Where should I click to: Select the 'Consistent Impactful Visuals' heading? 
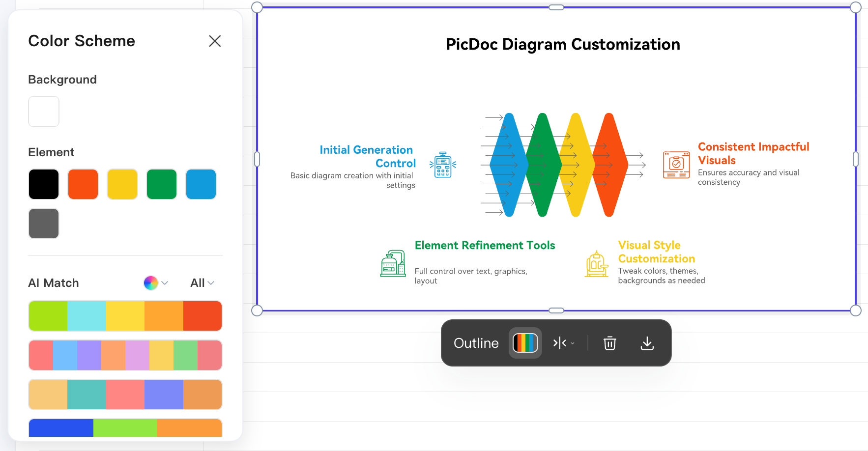[753, 153]
